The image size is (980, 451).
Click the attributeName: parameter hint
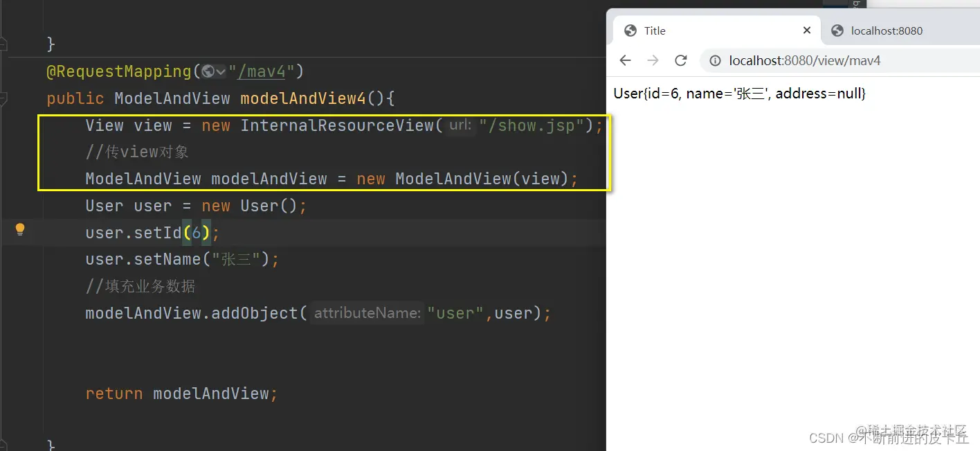point(367,313)
